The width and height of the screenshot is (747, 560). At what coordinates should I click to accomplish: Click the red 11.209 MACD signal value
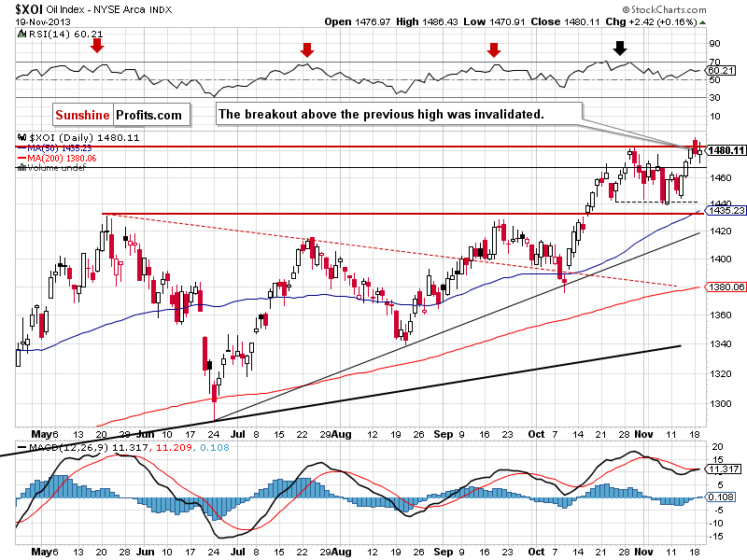coord(175,448)
